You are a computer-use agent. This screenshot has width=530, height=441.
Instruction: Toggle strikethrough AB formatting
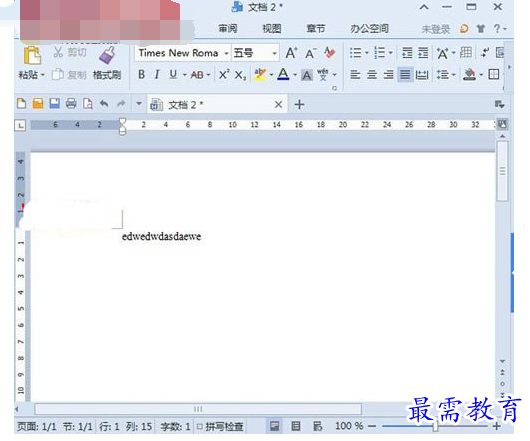197,75
